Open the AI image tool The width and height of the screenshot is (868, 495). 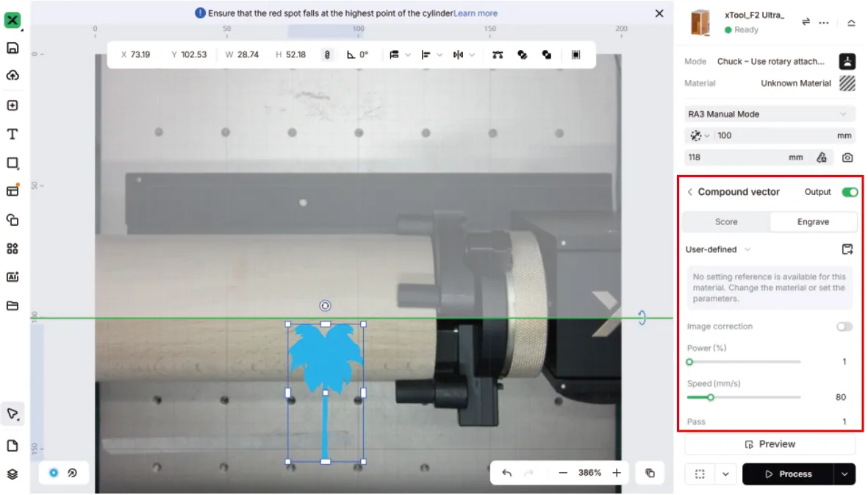click(12, 277)
